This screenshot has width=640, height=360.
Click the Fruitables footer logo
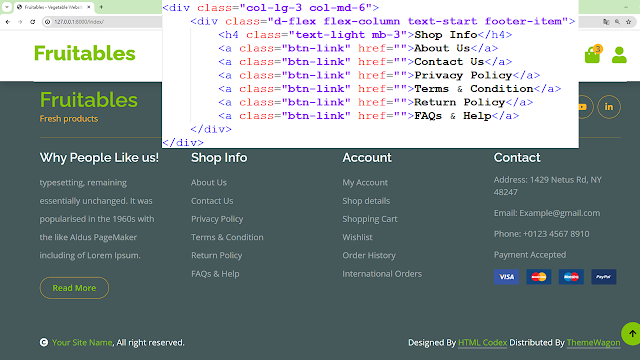tap(89, 100)
